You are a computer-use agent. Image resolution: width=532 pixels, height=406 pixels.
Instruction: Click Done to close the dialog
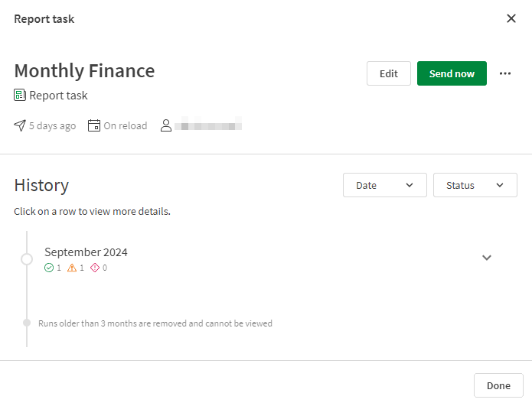(x=498, y=385)
